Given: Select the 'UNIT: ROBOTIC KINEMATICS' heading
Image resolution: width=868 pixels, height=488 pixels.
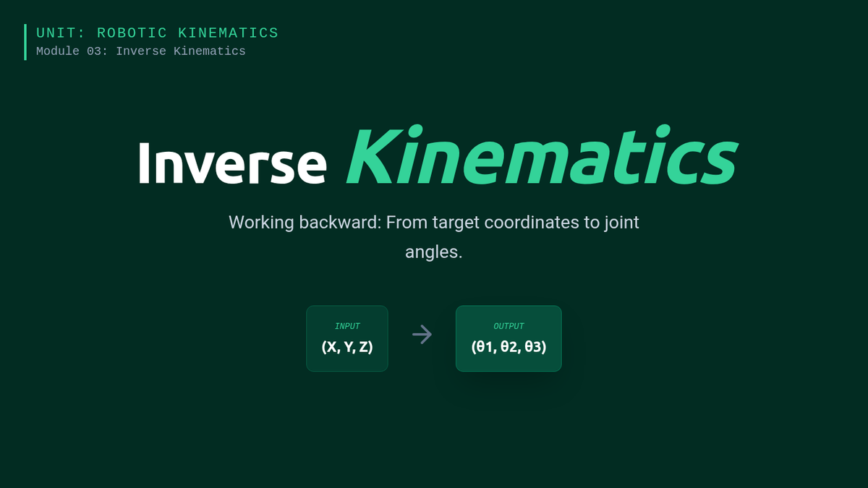Looking at the screenshot, I should tap(157, 33).
